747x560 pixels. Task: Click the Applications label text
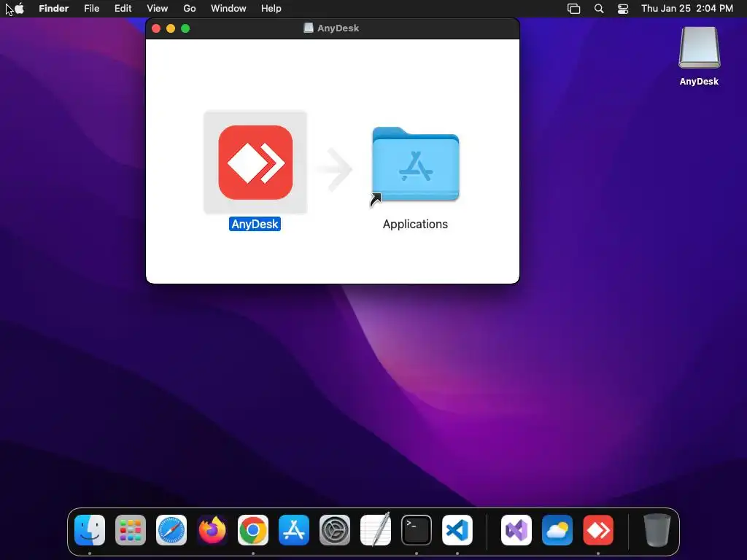(415, 225)
